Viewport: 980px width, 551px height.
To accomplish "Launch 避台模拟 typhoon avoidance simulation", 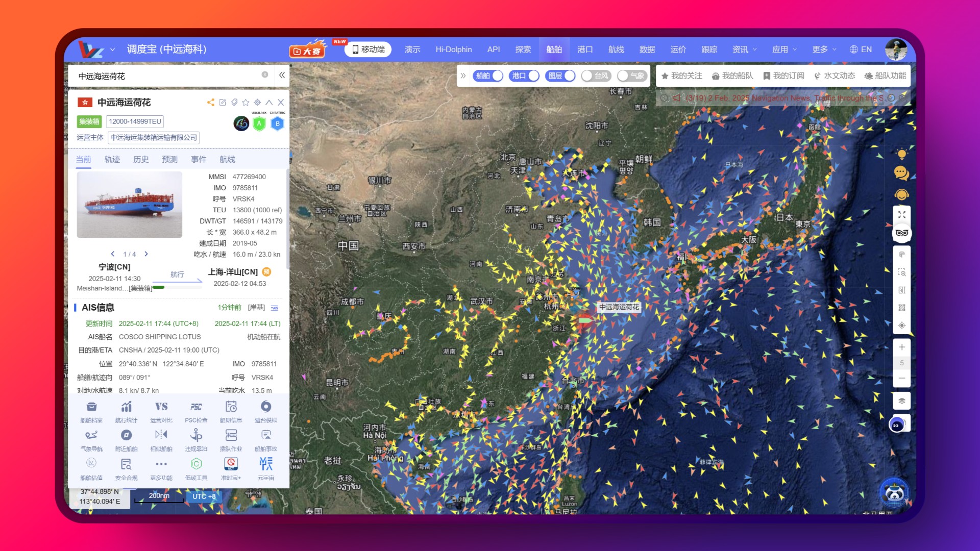I will tap(266, 412).
